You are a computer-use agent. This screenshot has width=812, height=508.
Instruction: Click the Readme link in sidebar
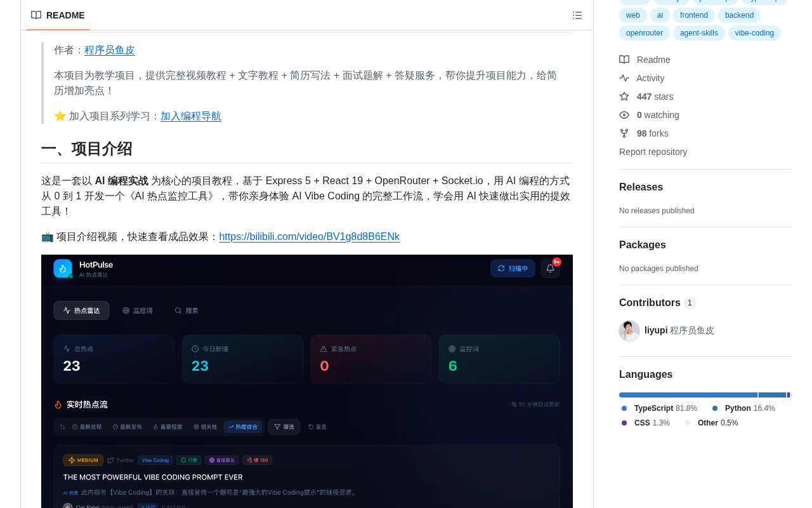(x=653, y=60)
